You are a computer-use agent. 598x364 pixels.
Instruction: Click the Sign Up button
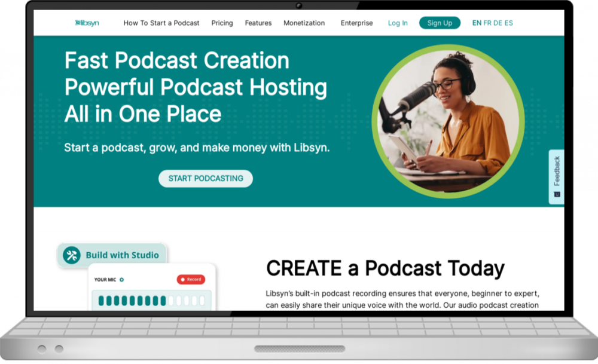(x=440, y=23)
